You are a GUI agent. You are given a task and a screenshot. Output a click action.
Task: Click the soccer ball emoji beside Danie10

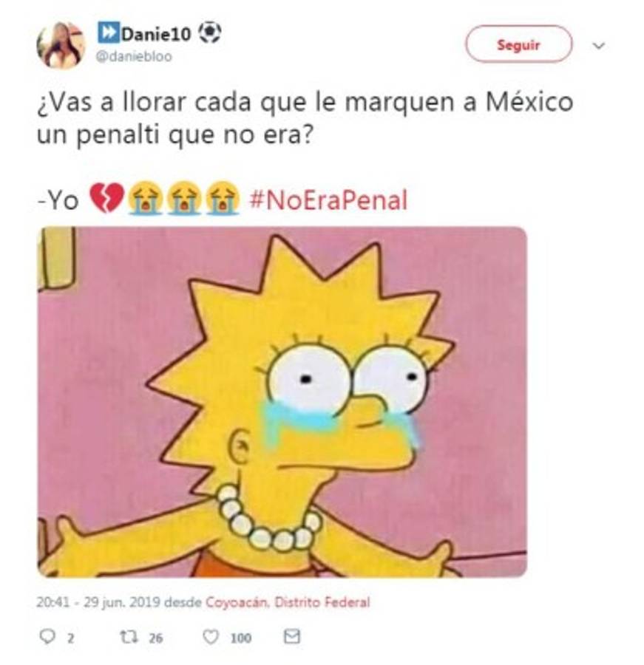(x=210, y=33)
